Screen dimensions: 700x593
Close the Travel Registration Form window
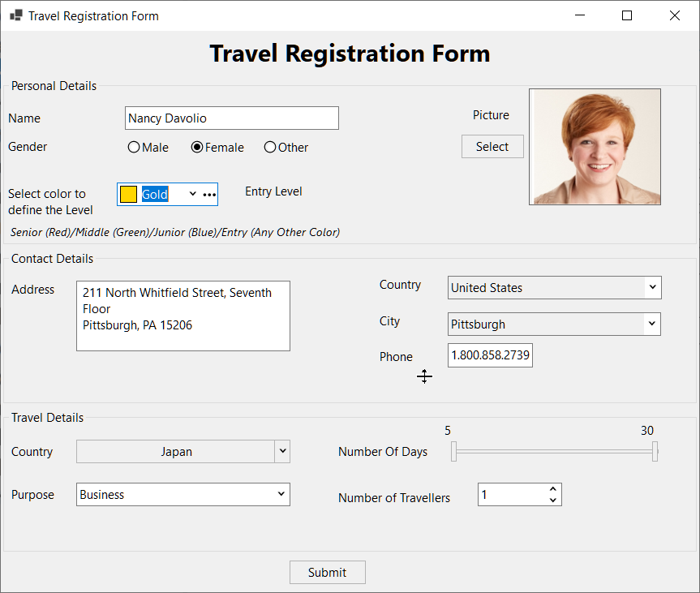tap(674, 15)
